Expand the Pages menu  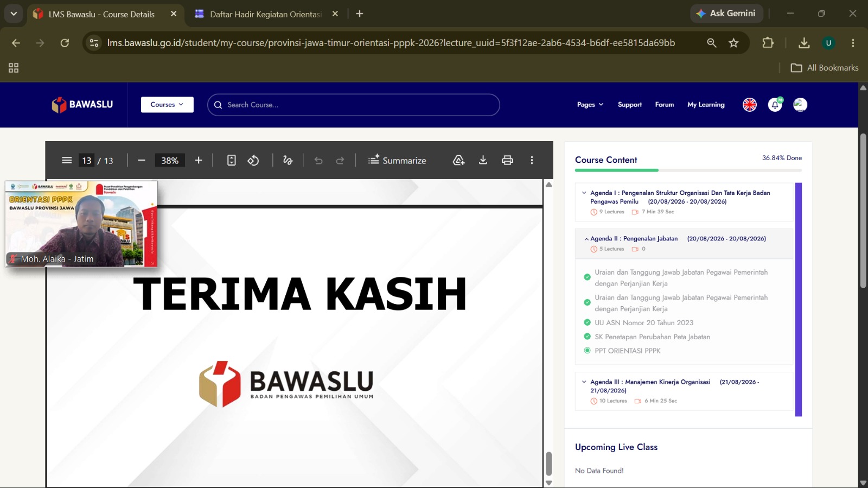point(590,105)
